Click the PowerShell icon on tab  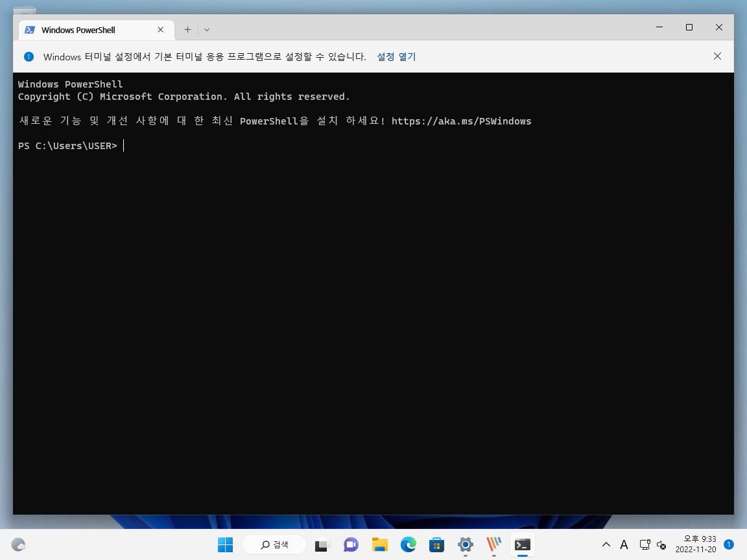30,30
